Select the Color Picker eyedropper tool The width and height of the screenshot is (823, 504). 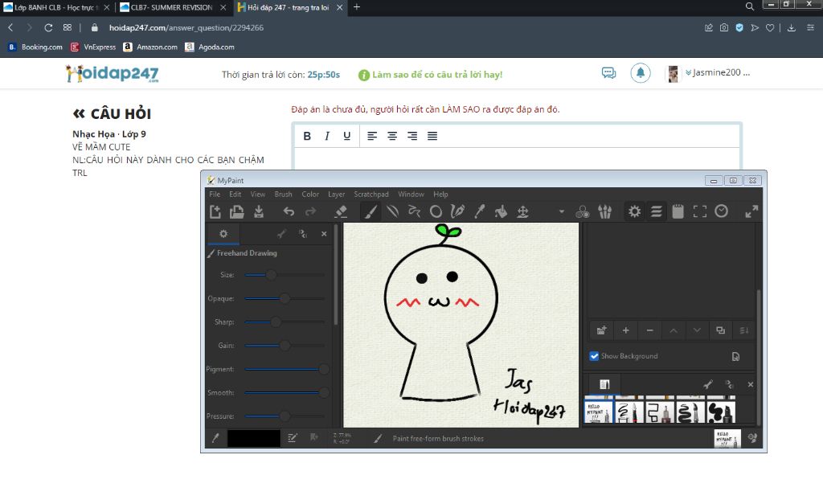[x=479, y=211]
